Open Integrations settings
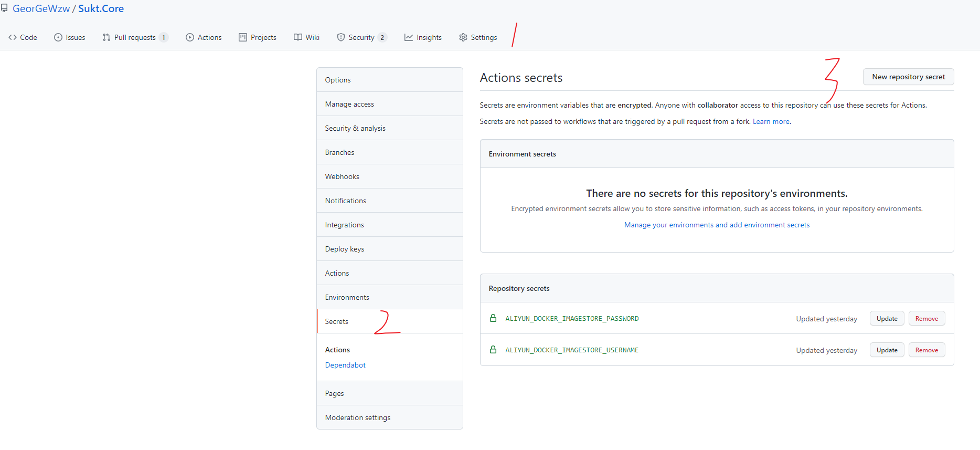 [390, 225]
